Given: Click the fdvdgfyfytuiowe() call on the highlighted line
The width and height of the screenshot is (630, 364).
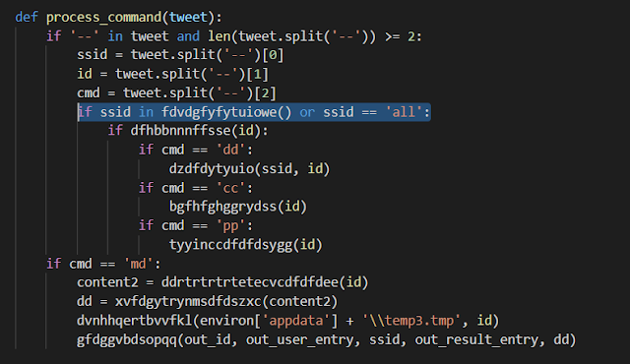Looking at the screenshot, I should 226,112.
